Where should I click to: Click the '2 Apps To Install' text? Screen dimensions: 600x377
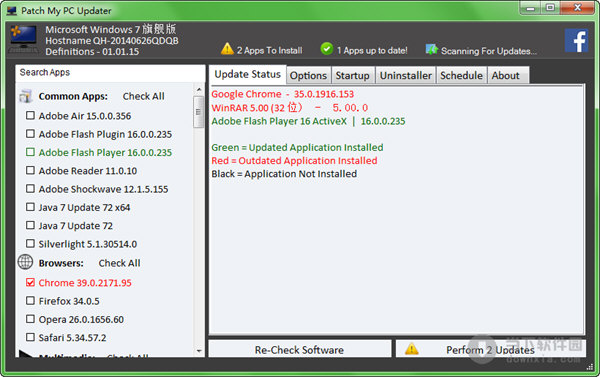click(x=269, y=51)
